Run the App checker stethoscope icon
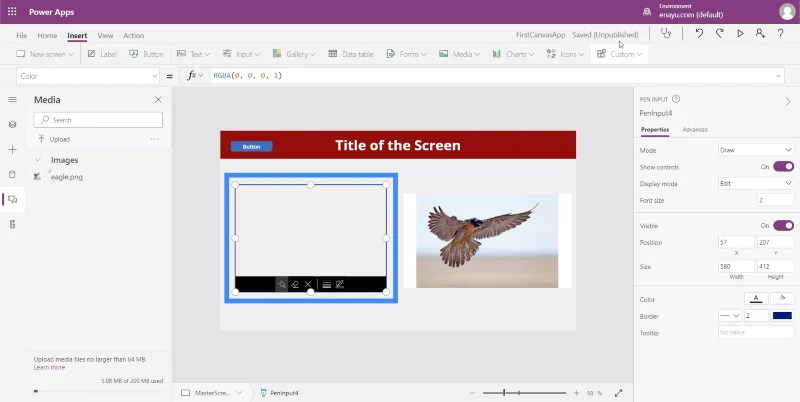The height and width of the screenshot is (402, 800). tap(666, 34)
